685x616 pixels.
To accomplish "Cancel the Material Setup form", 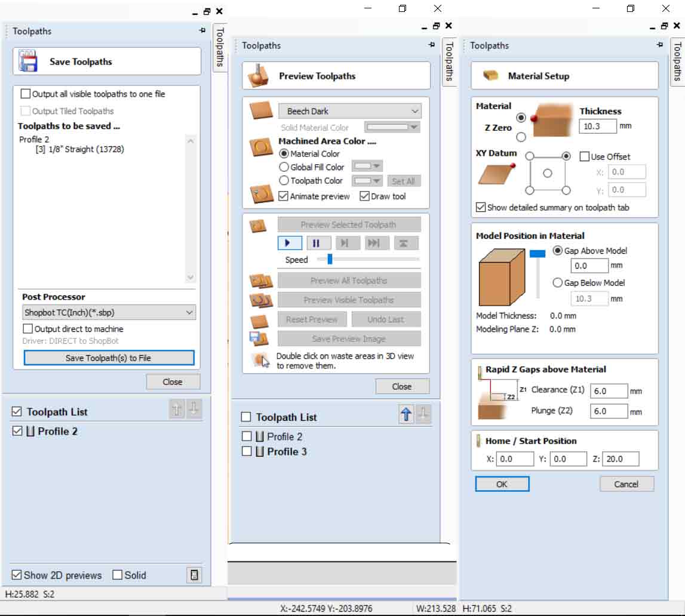I will click(x=626, y=484).
